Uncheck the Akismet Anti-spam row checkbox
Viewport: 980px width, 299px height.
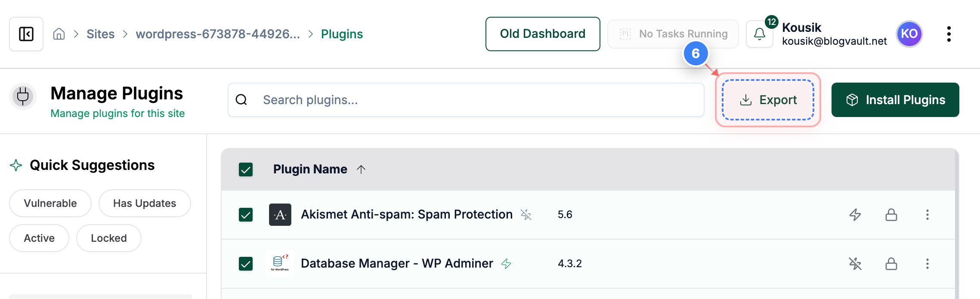(x=246, y=215)
